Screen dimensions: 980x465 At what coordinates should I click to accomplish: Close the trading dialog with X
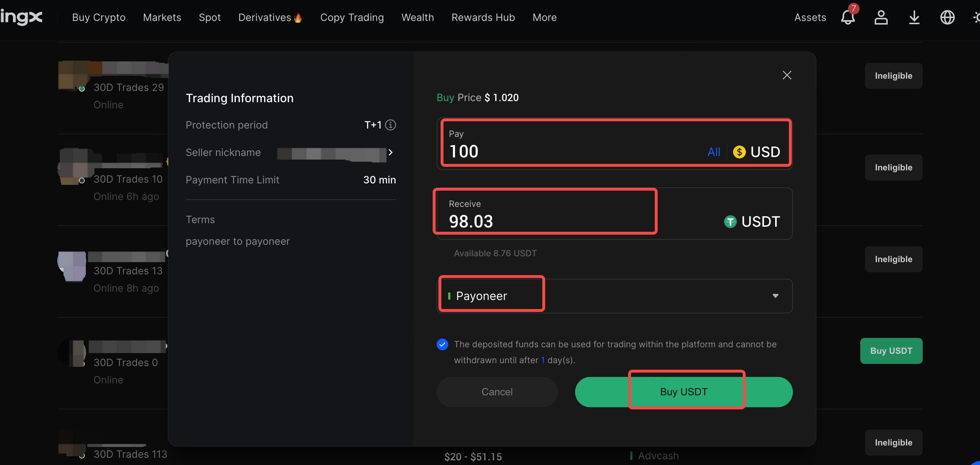point(787,75)
